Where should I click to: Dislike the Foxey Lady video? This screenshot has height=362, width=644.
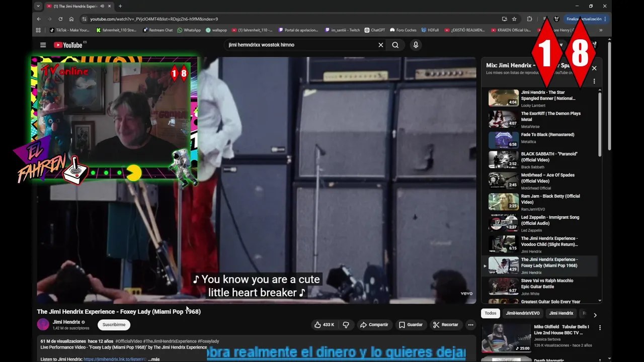tap(346, 325)
